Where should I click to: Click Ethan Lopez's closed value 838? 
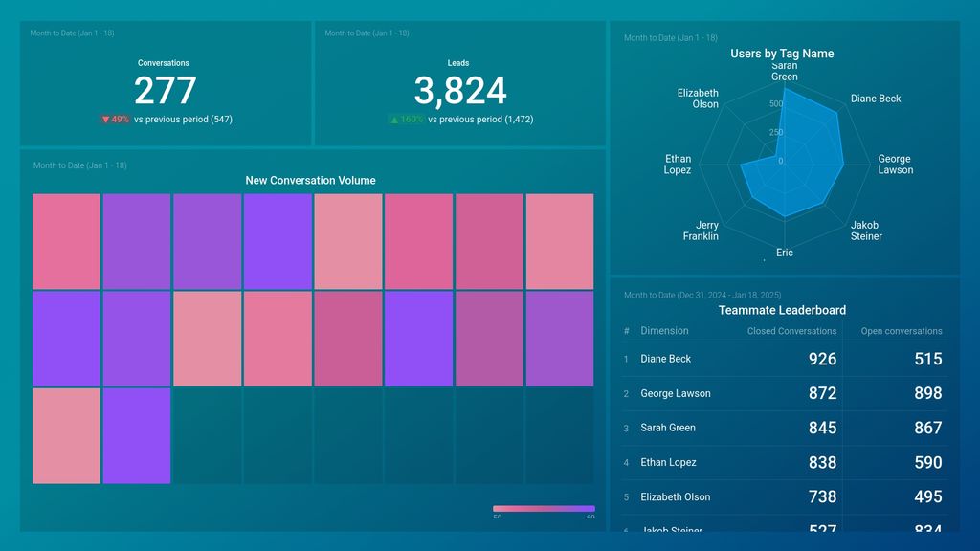pos(822,463)
